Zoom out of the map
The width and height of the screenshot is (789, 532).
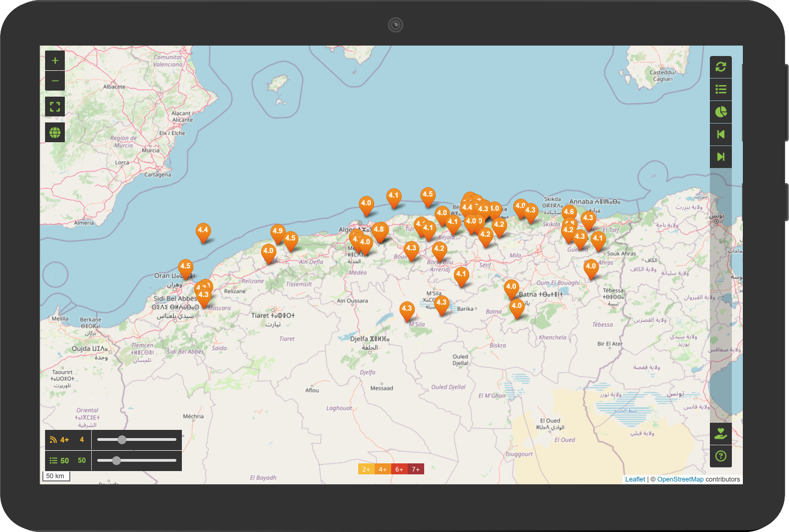point(55,81)
